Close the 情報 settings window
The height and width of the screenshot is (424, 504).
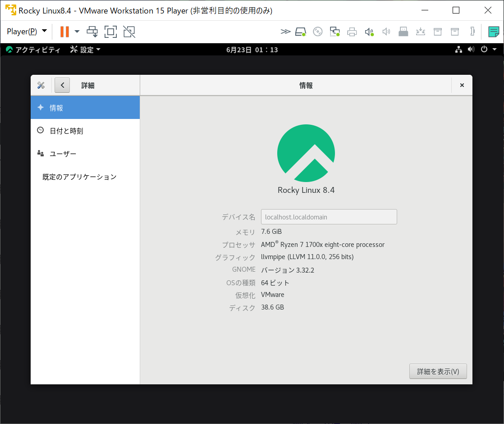coord(462,85)
